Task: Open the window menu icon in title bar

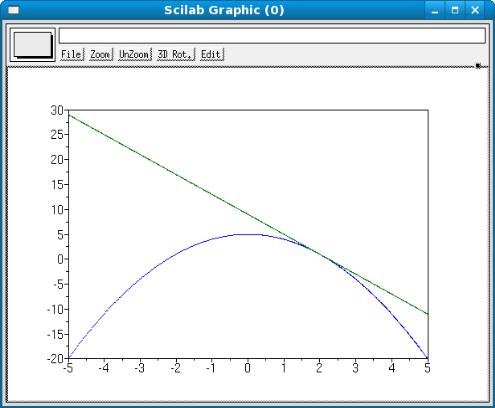Action: [x=14, y=10]
